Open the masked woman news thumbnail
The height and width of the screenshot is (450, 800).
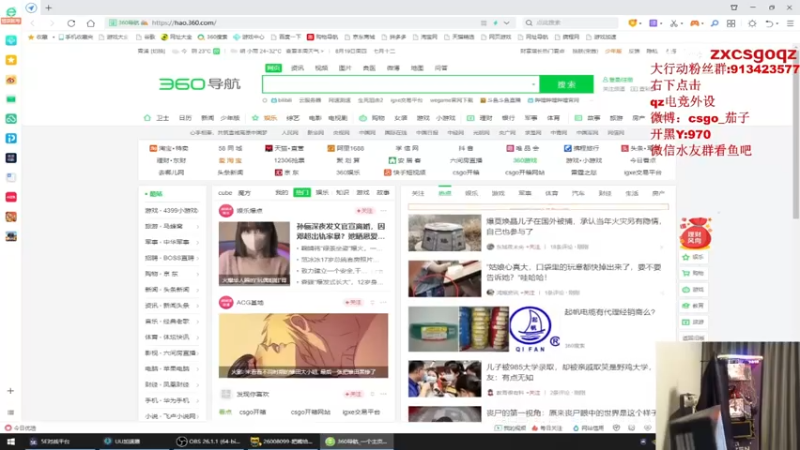[x=254, y=253]
